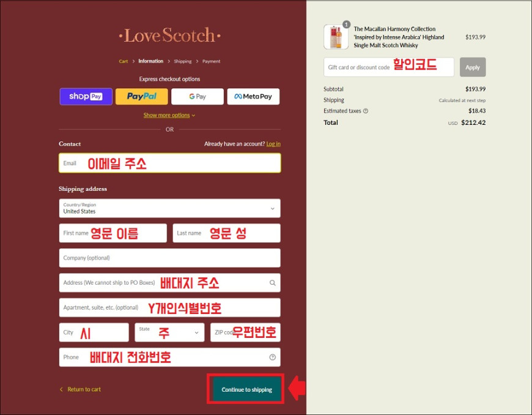Click the total amount $212.42
Screen dimensions: 532x415
(473, 122)
